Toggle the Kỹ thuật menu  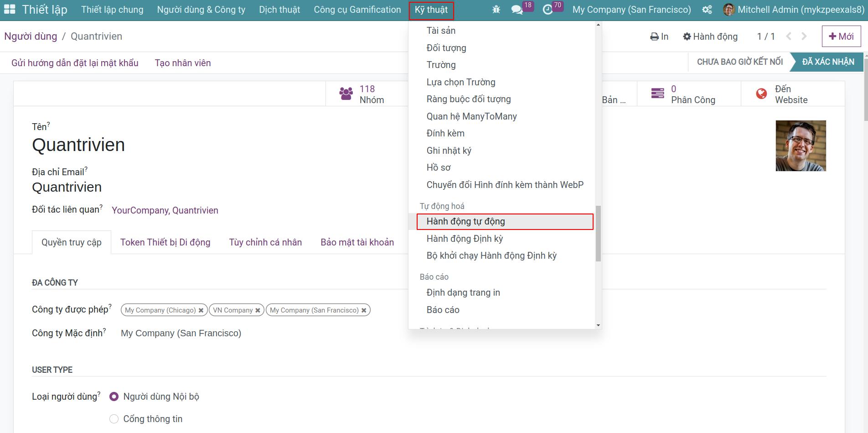[x=431, y=10]
